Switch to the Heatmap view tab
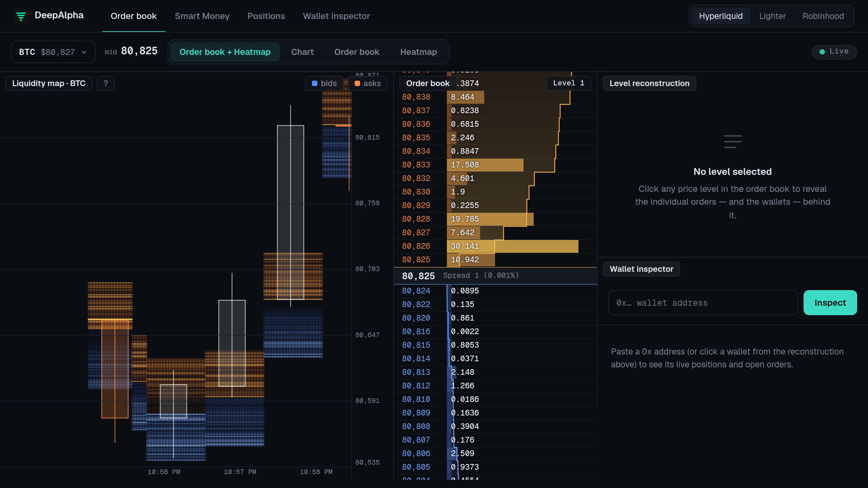The image size is (868, 488). pyautogui.click(x=418, y=52)
